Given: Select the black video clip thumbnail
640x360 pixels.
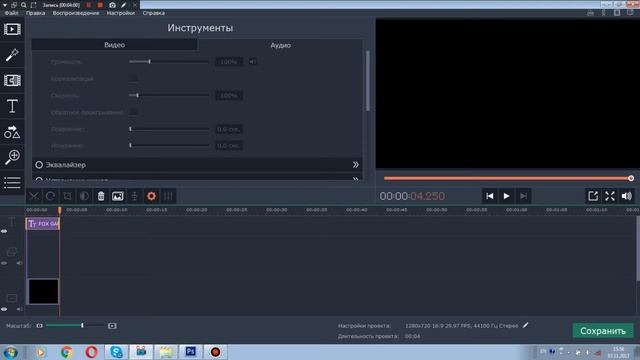Looking at the screenshot, I should pyautogui.click(x=43, y=291).
